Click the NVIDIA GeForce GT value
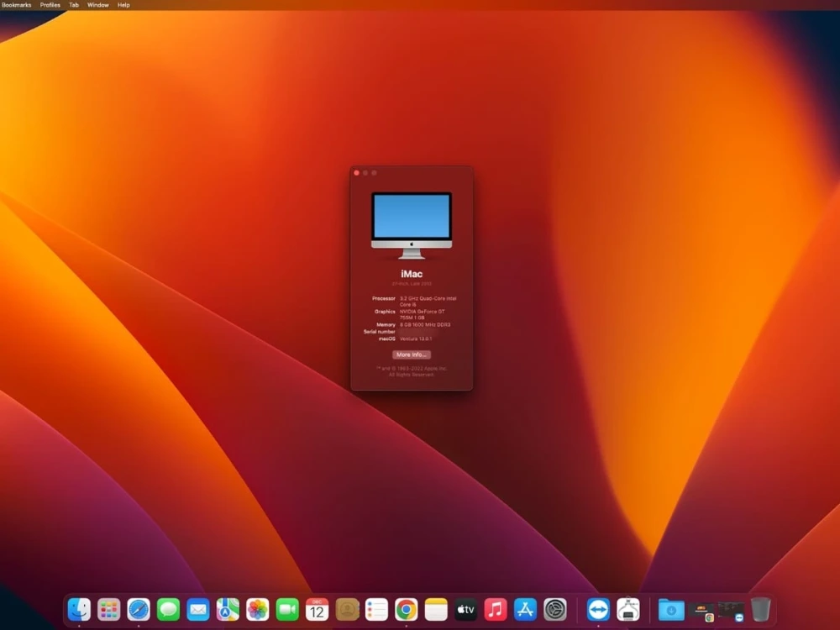 coord(423,314)
